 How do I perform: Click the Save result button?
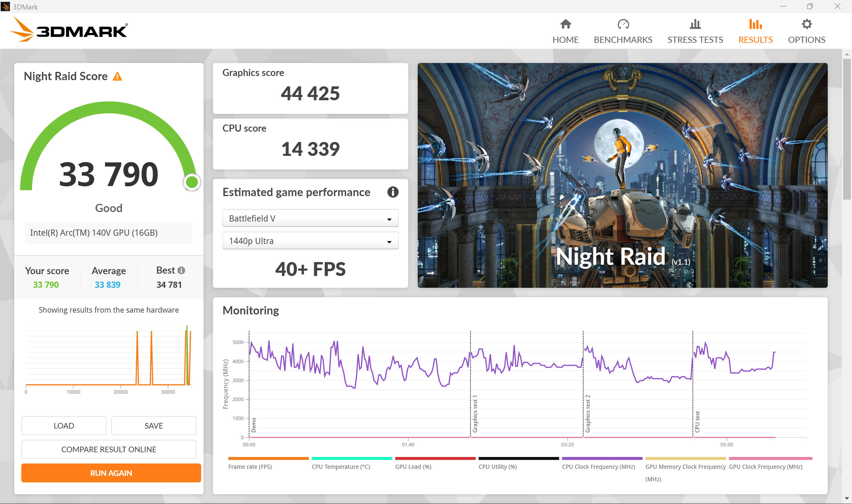coord(154,426)
